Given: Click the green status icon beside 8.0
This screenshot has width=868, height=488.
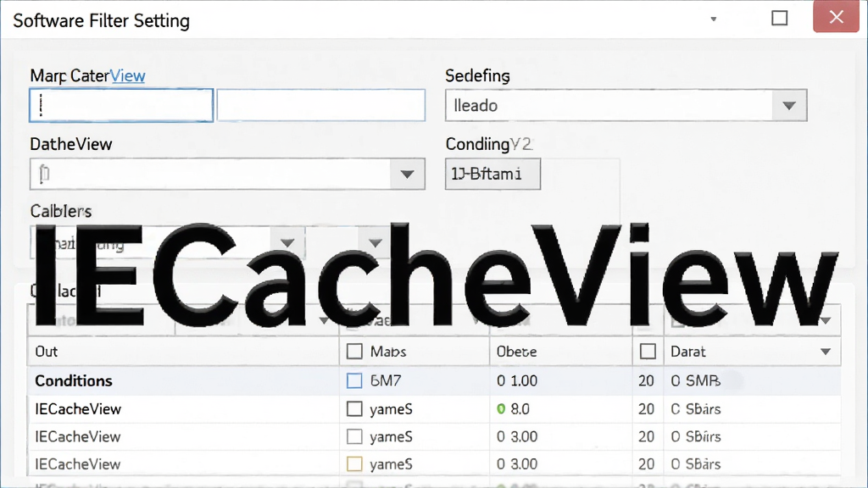Looking at the screenshot, I should pos(501,409).
